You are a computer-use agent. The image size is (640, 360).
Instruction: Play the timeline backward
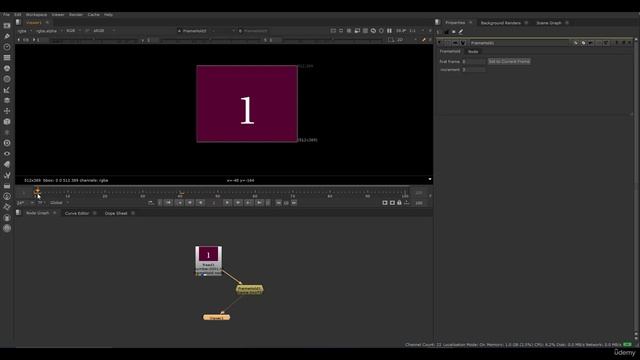(200, 203)
